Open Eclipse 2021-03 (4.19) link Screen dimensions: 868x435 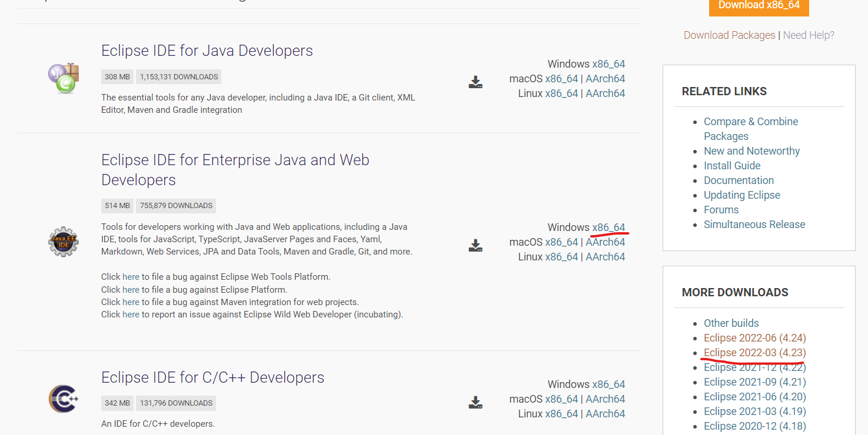(x=755, y=411)
